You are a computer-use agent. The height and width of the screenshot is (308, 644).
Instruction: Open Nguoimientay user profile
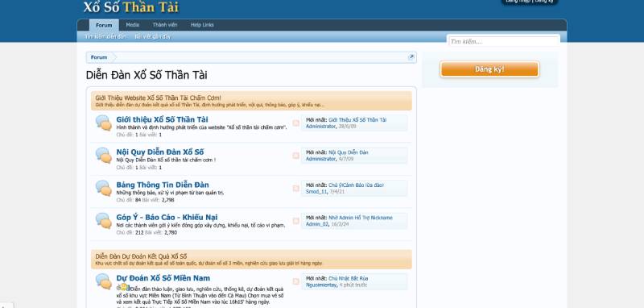coord(321,285)
